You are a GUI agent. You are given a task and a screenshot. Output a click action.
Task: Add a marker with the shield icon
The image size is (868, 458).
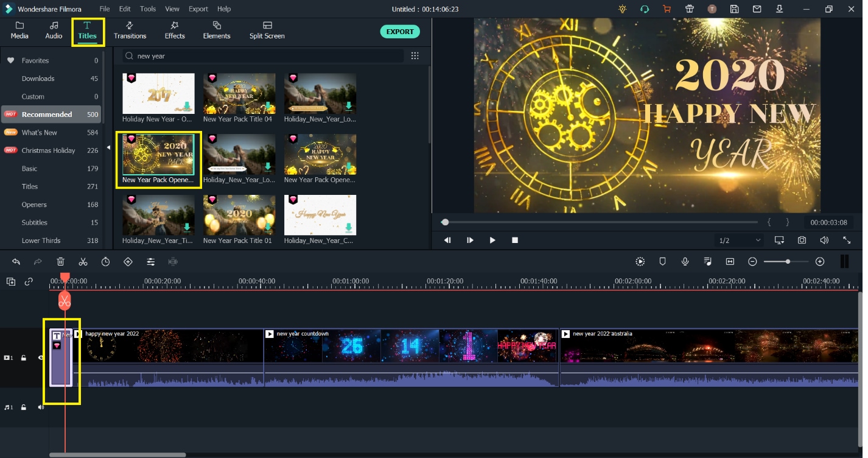click(x=663, y=262)
